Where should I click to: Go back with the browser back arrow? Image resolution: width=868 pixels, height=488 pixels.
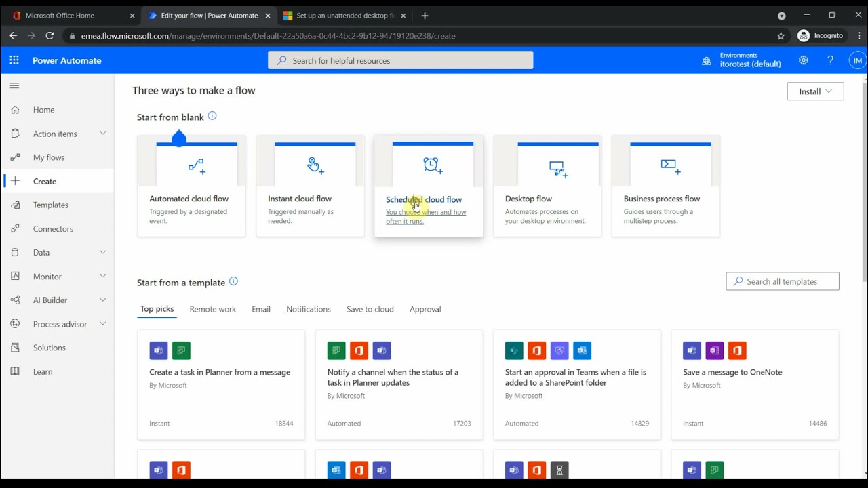click(13, 35)
